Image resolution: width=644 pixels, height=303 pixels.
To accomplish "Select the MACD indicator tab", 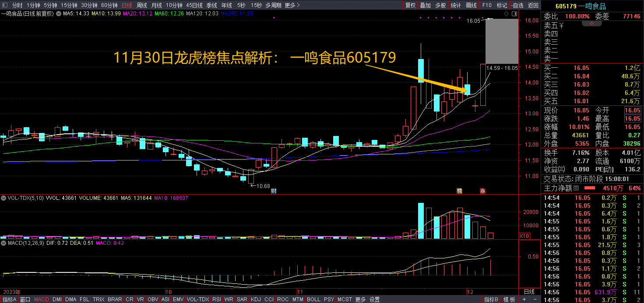I will click(42, 300).
